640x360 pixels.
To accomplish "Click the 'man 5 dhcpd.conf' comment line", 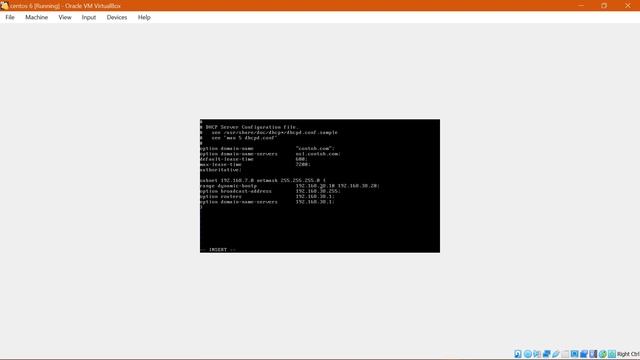I will (x=239, y=138).
